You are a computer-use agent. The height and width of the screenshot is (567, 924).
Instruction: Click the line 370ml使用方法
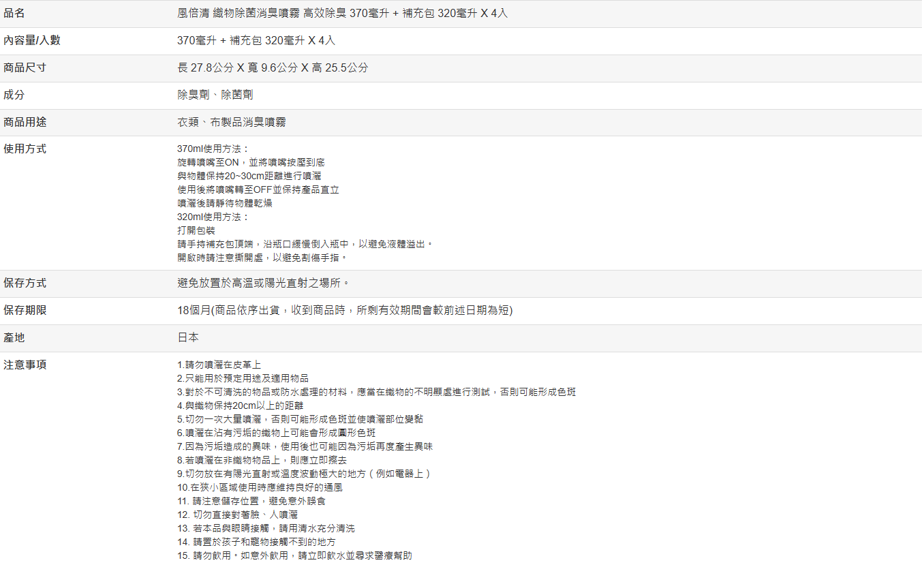(213, 149)
